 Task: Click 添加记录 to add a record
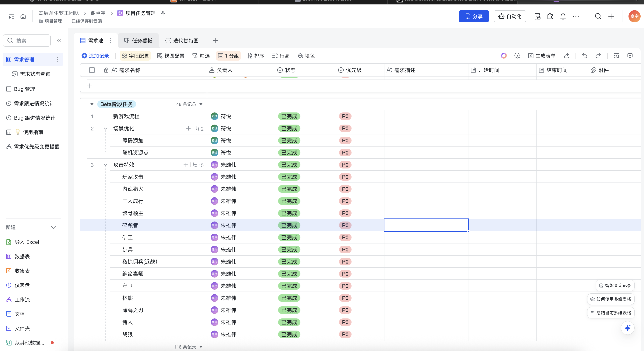[95, 55]
